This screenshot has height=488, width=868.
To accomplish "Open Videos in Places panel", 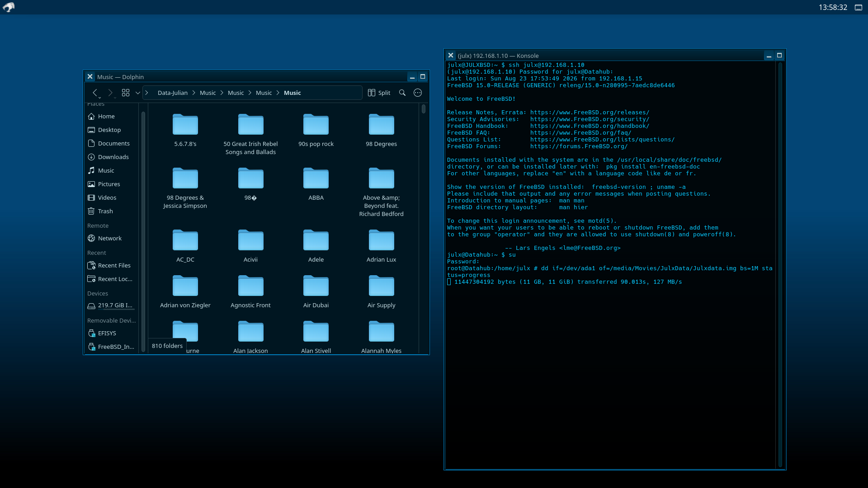I will 111,197.
